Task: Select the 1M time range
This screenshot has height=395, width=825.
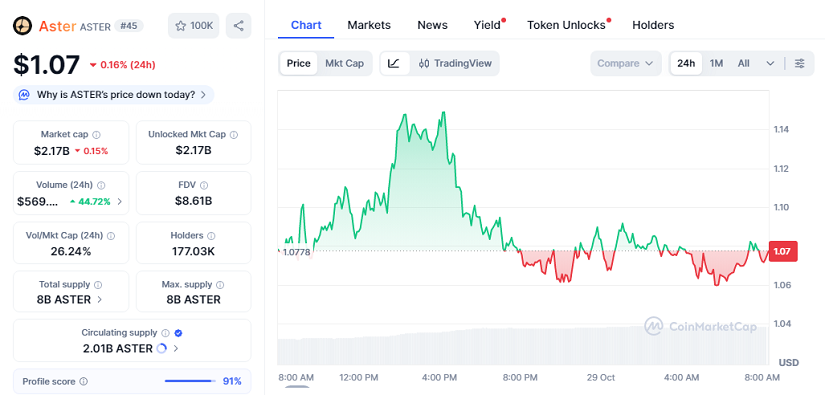Action: coord(716,64)
